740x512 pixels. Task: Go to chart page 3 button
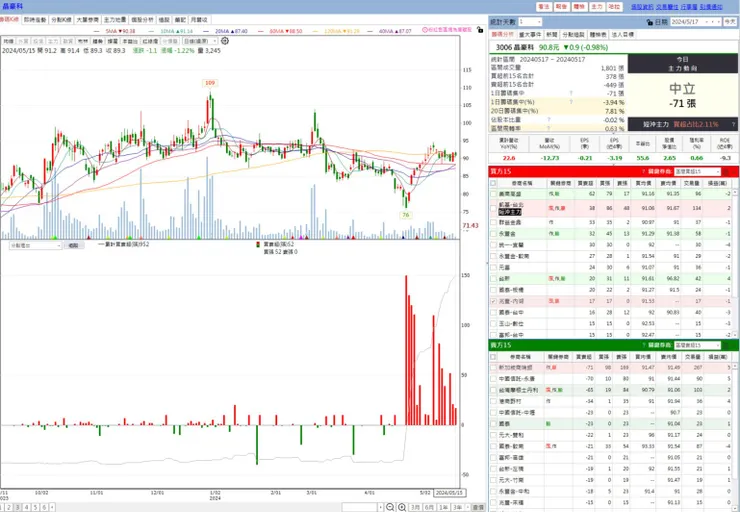tap(17, 507)
